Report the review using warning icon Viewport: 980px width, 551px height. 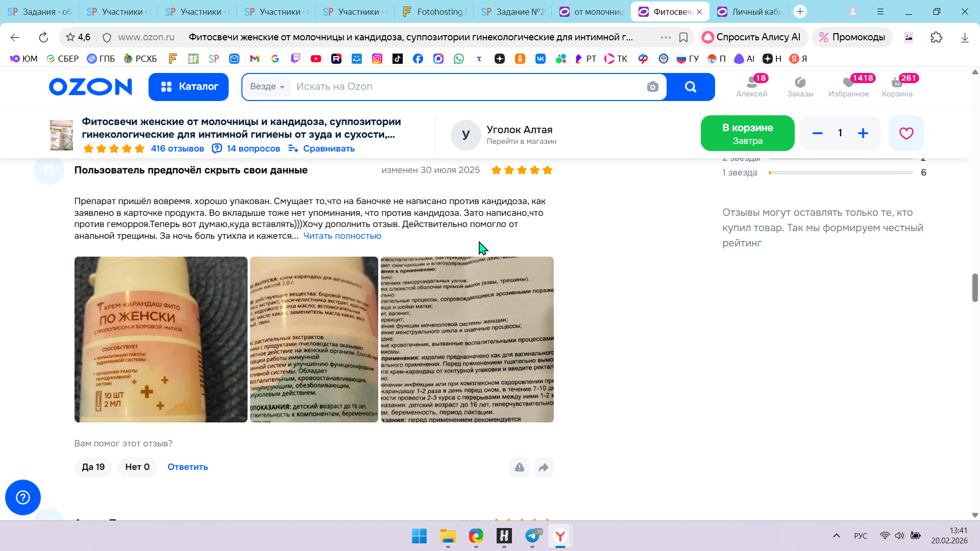pyautogui.click(x=520, y=467)
